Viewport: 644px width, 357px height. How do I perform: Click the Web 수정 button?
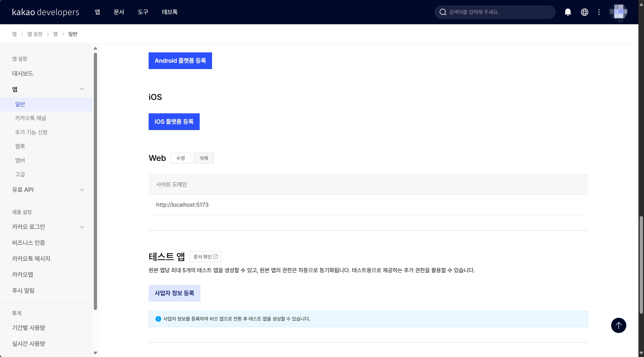point(180,158)
